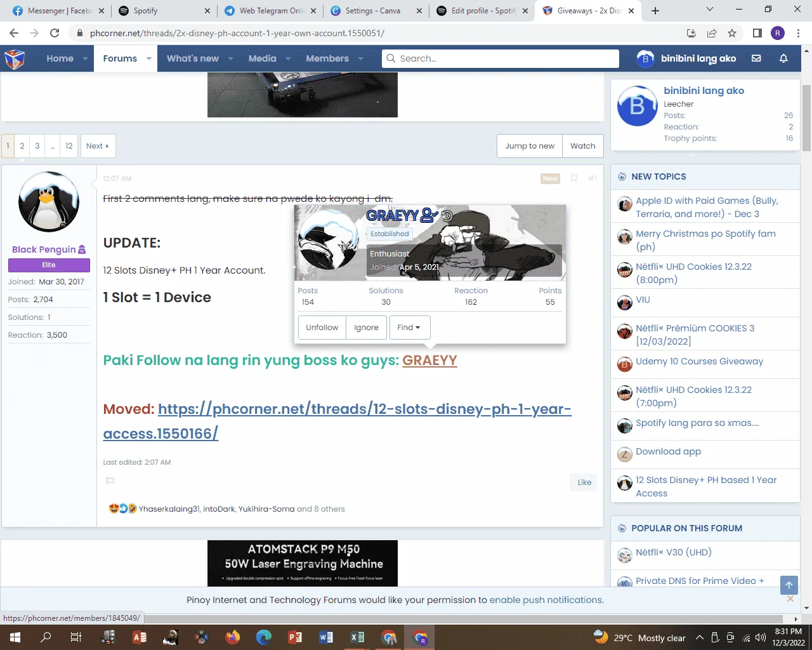Click the scroll-to-top arrow button

789,585
